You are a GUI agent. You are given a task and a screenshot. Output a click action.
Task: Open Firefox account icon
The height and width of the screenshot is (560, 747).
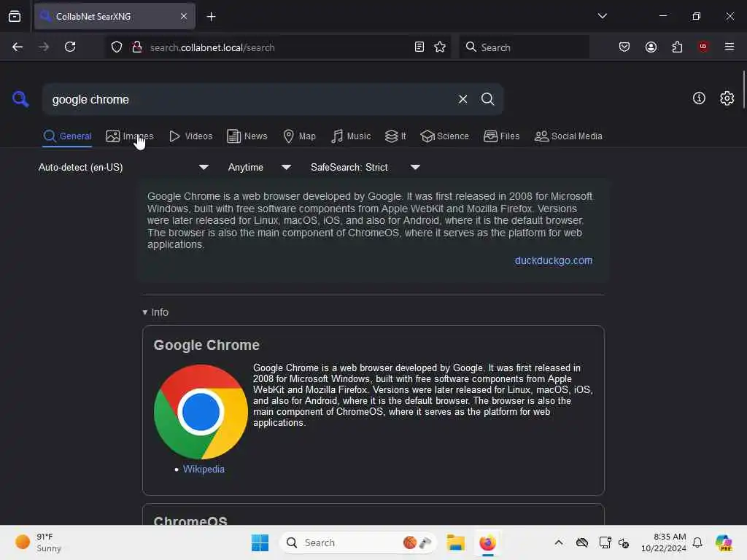pyautogui.click(x=651, y=47)
